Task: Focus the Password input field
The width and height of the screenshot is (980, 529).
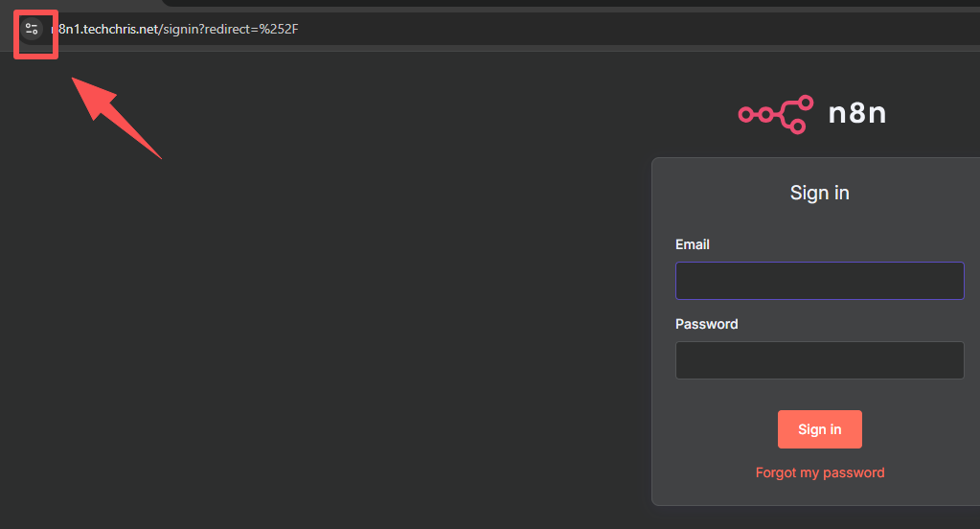Action: point(819,360)
